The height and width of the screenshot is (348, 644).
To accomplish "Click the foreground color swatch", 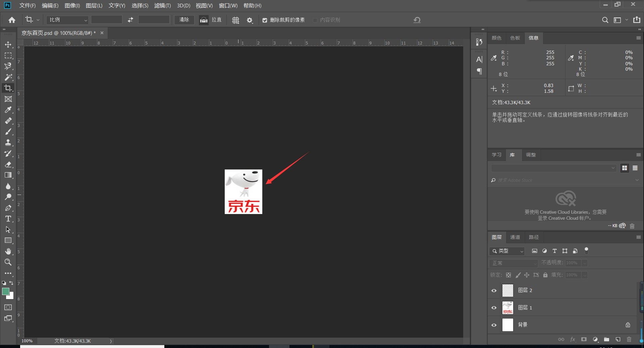I will [6, 291].
